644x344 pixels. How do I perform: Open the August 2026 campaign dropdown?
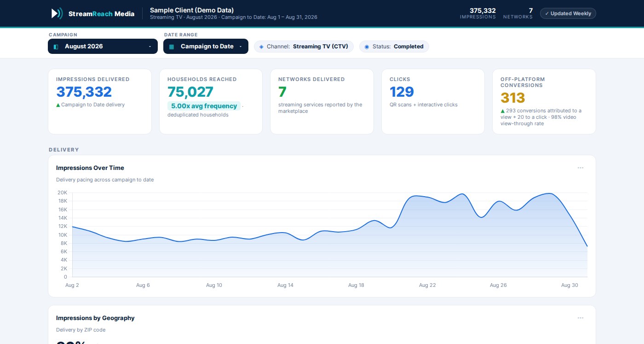[103, 46]
